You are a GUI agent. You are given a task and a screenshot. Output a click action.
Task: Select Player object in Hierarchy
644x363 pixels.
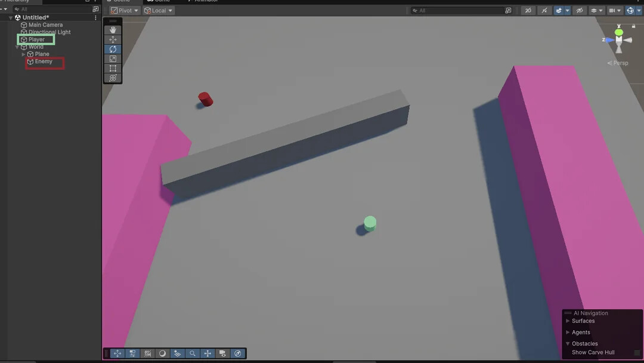(x=36, y=39)
